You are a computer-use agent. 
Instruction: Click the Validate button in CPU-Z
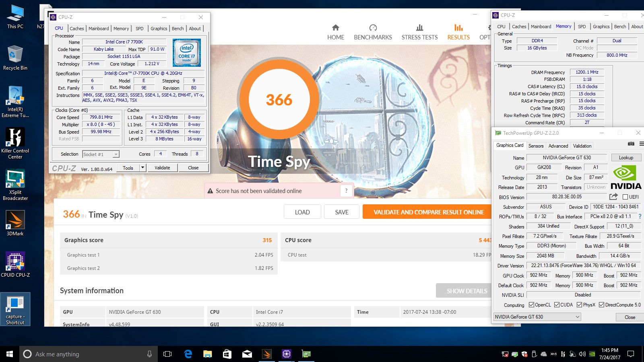[162, 168]
